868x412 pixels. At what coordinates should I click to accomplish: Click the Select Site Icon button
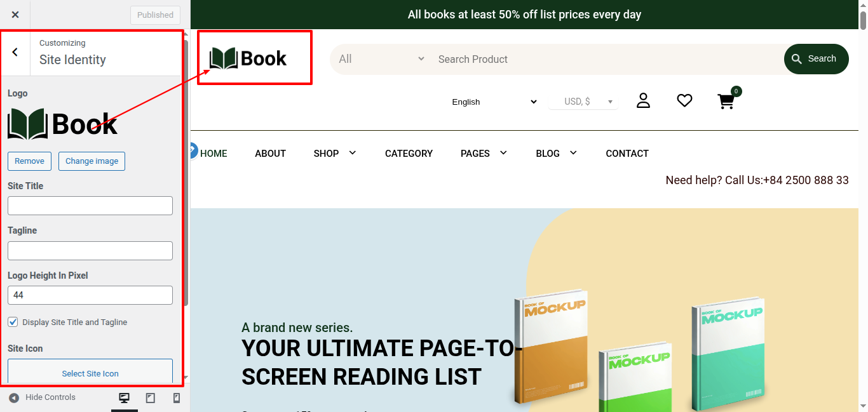click(x=90, y=373)
